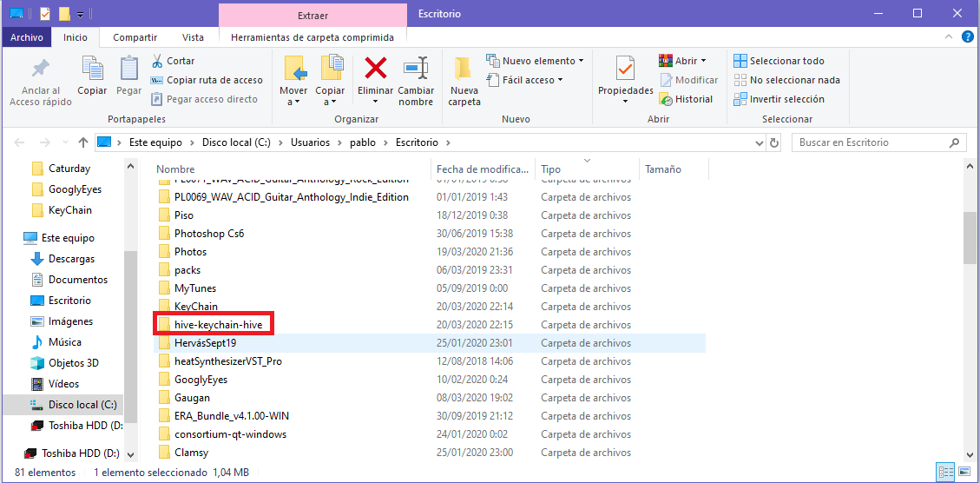Navigate to Disco local (C:) breadcrumb
Screen dimensions: 980x483
(236, 142)
